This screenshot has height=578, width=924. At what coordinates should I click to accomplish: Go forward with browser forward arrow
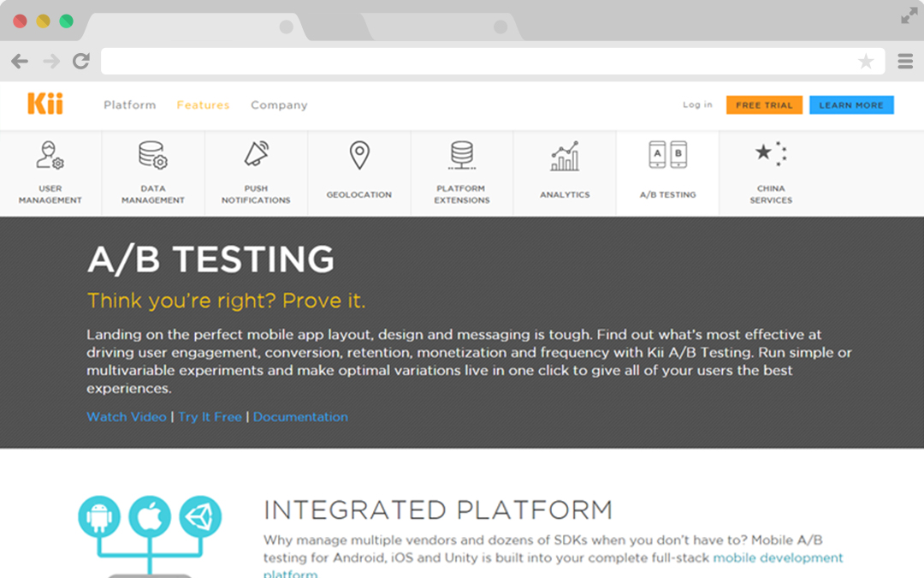(52, 62)
